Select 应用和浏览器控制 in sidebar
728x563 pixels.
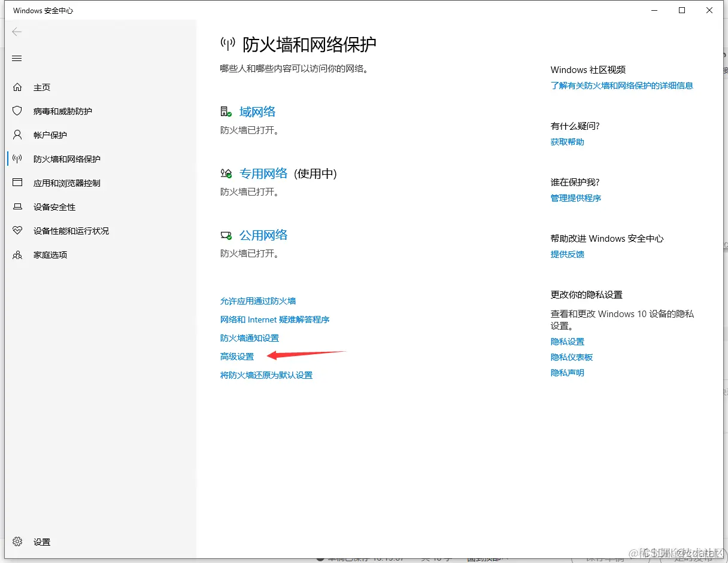point(67,183)
